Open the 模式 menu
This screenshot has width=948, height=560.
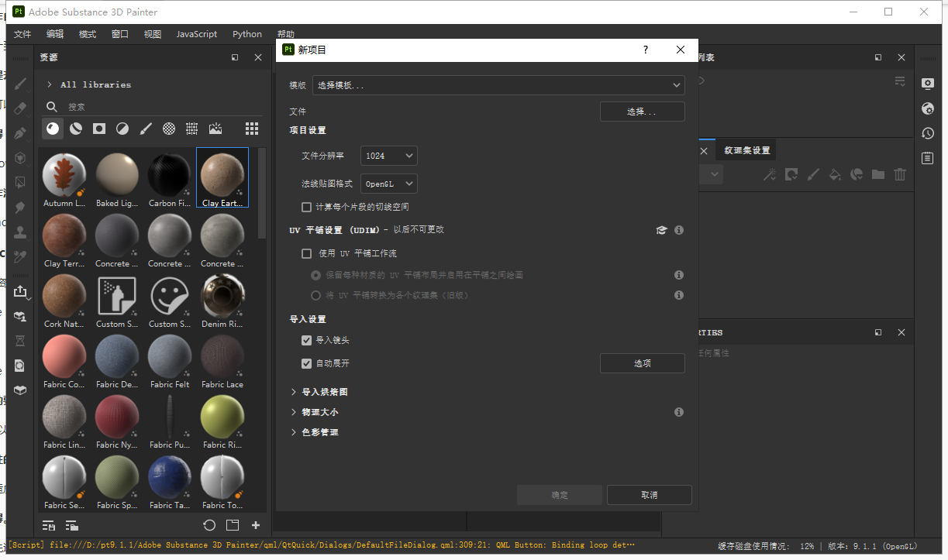click(x=88, y=34)
